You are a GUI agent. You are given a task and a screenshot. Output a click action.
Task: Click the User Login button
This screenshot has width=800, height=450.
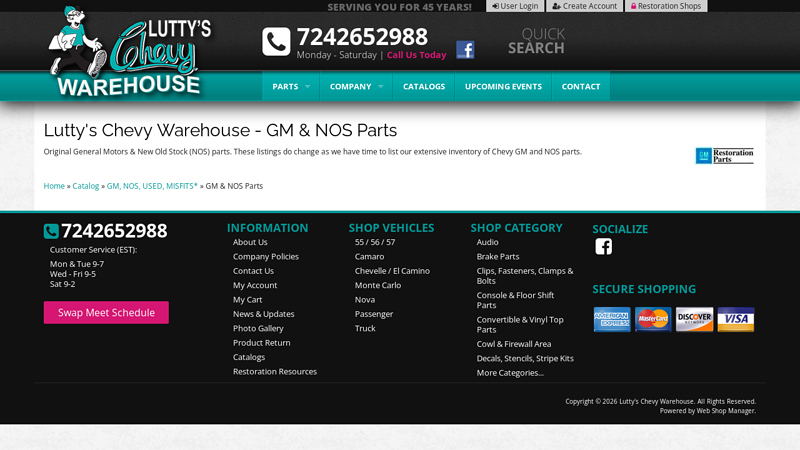click(x=515, y=6)
